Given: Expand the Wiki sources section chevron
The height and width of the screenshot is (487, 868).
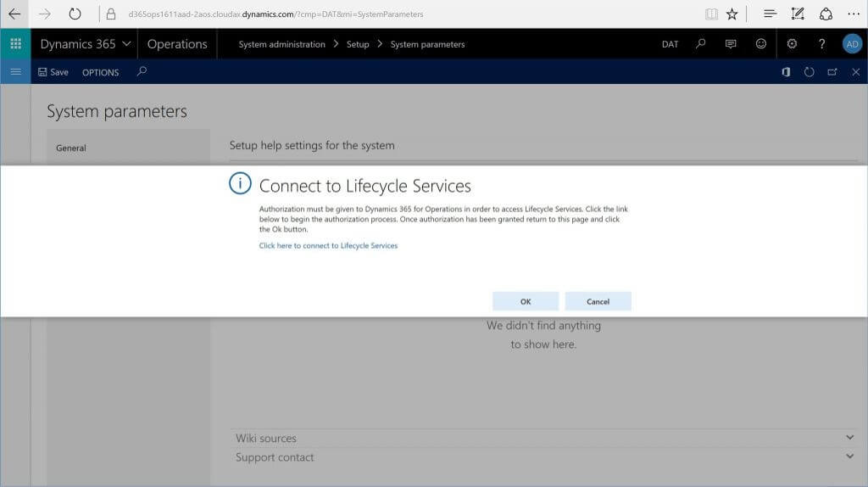Looking at the screenshot, I should [849, 438].
